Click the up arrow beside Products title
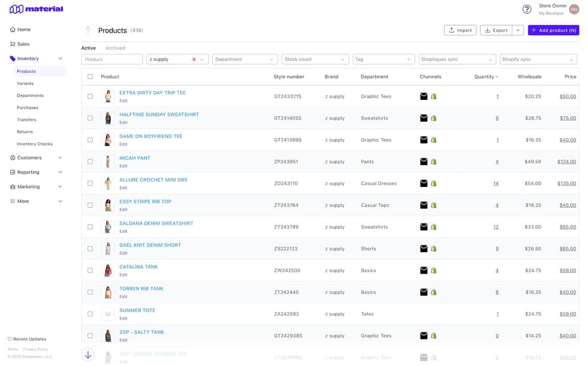The image size is (588, 366). click(88, 30)
